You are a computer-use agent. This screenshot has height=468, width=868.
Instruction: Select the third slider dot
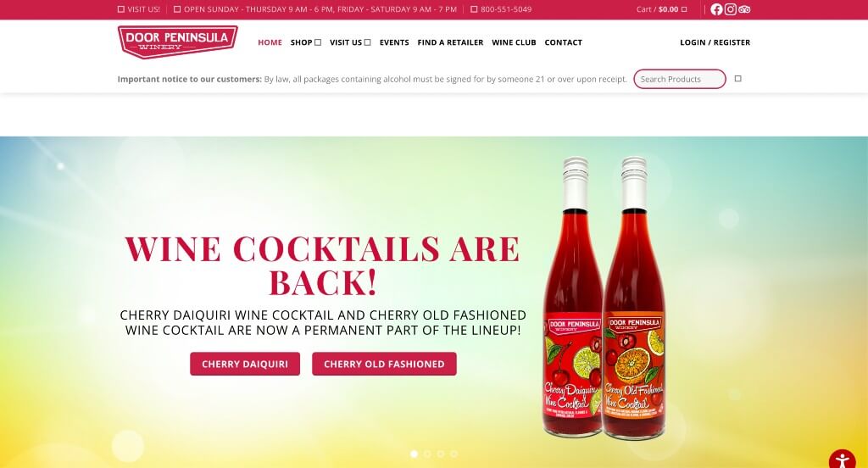tap(441, 454)
